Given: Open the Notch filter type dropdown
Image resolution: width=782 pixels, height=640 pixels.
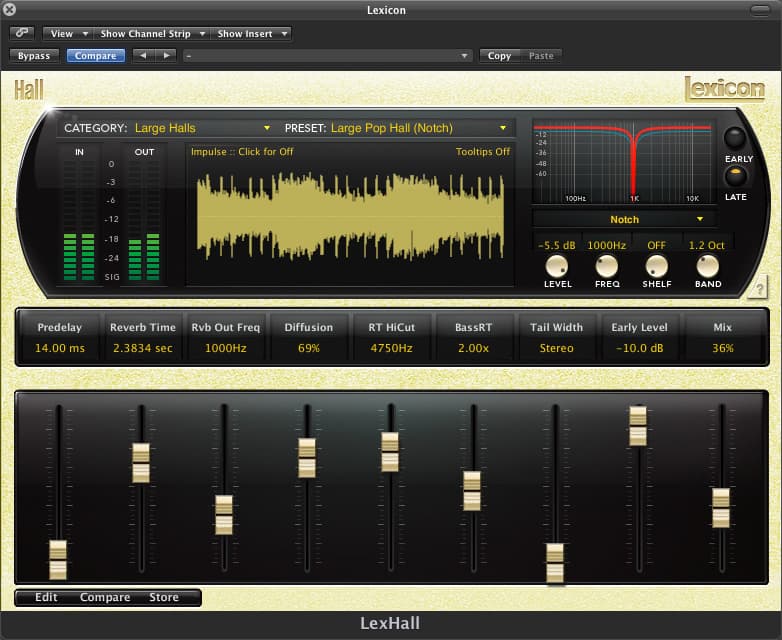Looking at the screenshot, I should 625,219.
